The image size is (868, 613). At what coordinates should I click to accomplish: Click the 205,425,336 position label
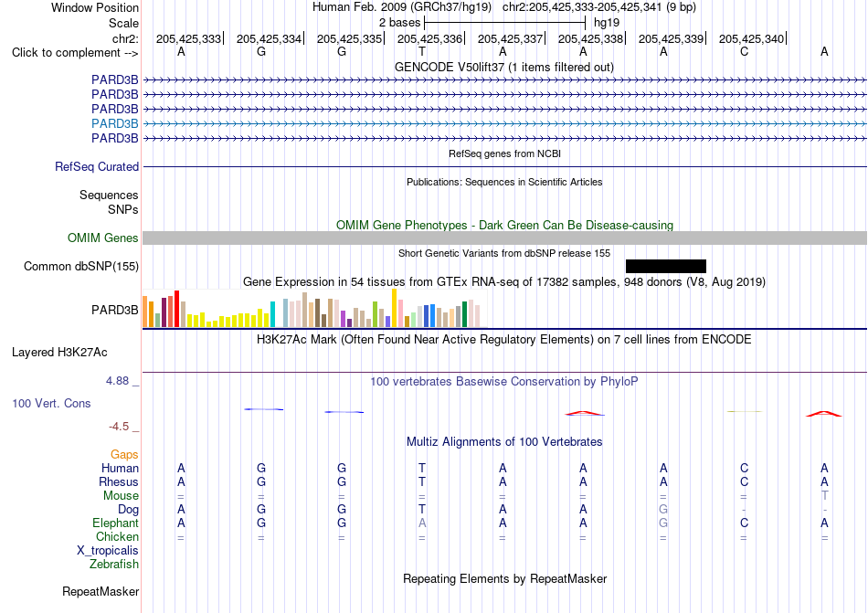[x=429, y=38]
